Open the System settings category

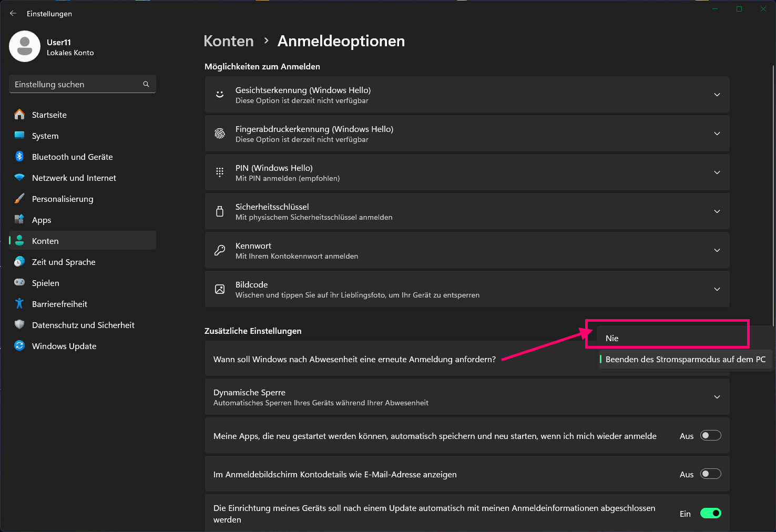click(x=83, y=136)
